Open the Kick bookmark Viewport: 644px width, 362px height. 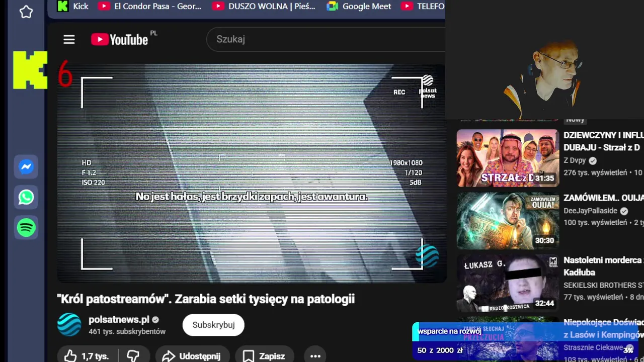(x=73, y=6)
